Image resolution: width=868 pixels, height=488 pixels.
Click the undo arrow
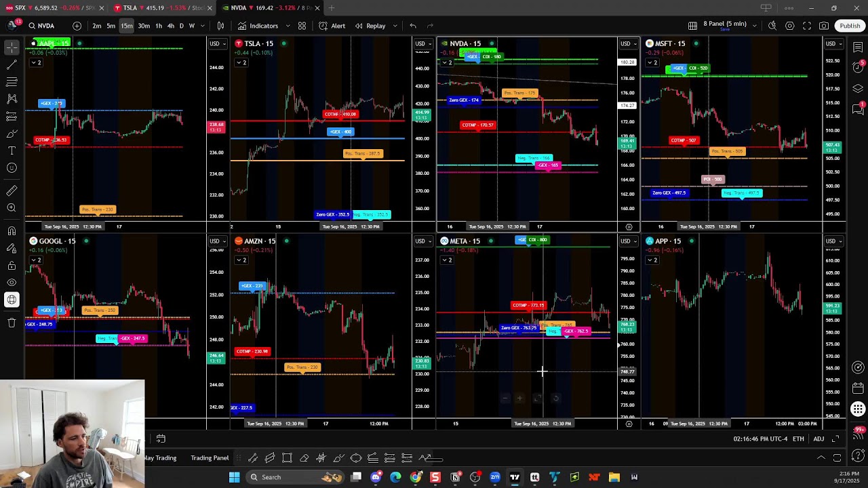413,26
